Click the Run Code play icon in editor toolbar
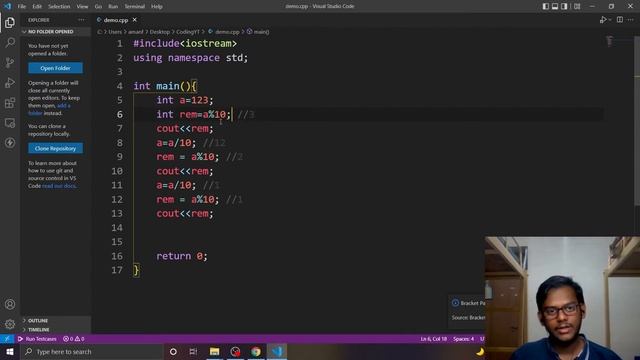Screen dimensions: 640x360 [602, 20]
